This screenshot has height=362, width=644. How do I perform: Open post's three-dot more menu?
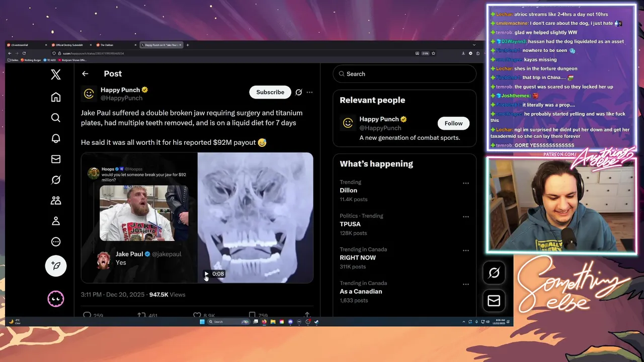309,92
